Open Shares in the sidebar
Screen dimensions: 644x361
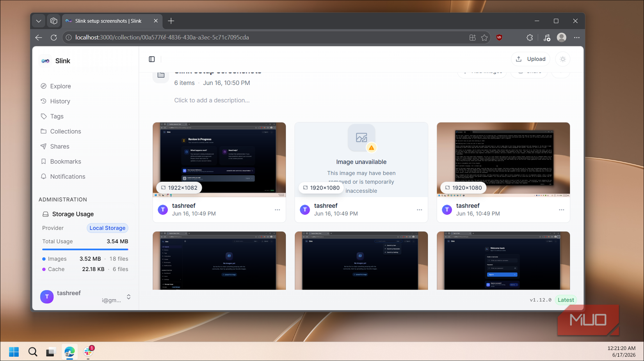coord(59,147)
